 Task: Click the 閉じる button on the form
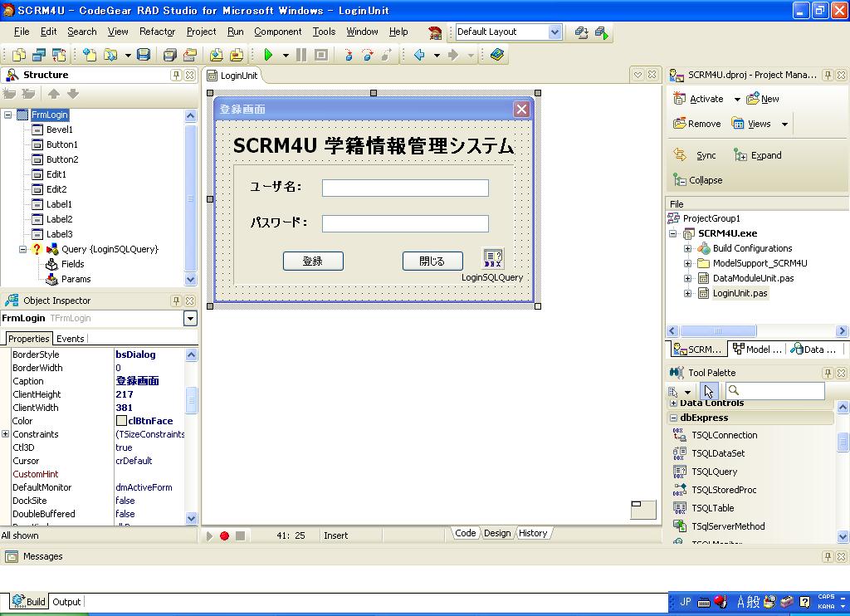click(x=432, y=261)
